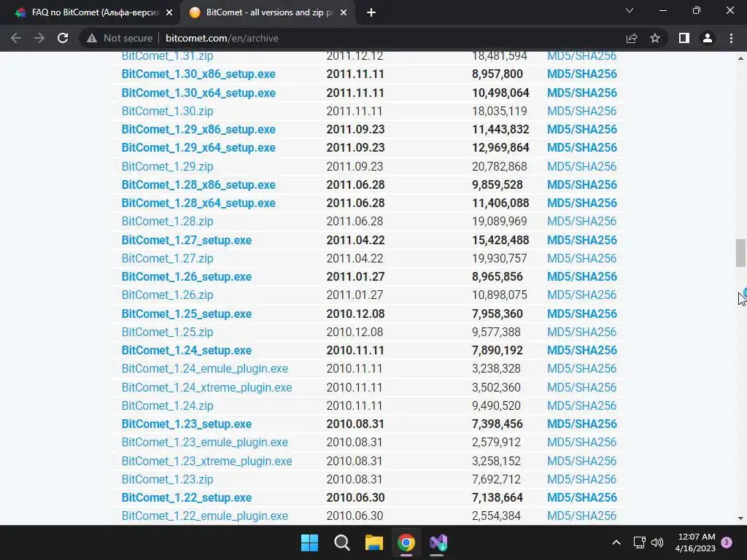Click the browser forward arrow
The image size is (747, 560).
pyautogui.click(x=39, y=38)
